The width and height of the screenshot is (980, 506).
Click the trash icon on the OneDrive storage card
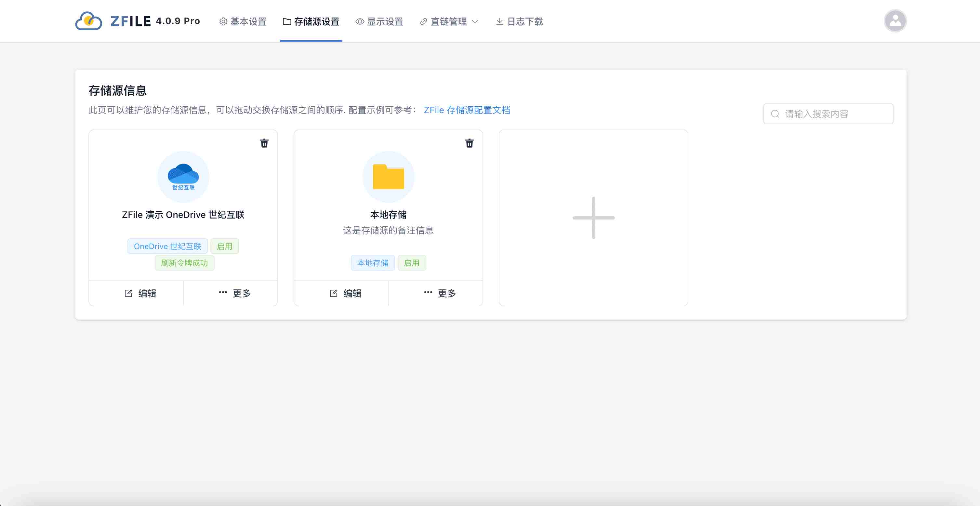point(264,143)
